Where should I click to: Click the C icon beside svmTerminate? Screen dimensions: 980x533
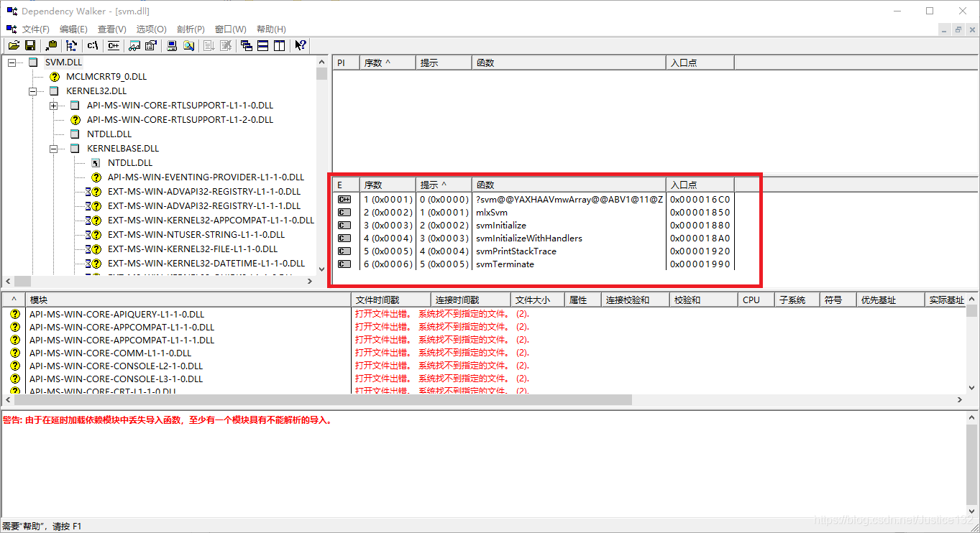[344, 264]
